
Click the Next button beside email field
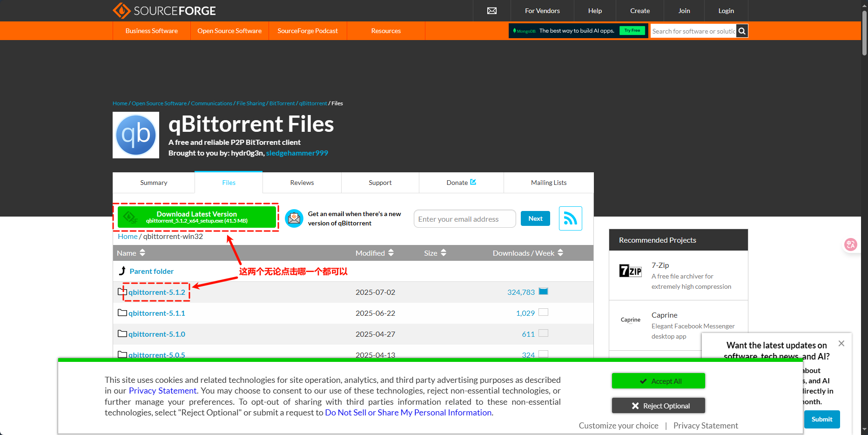pos(535,218)
